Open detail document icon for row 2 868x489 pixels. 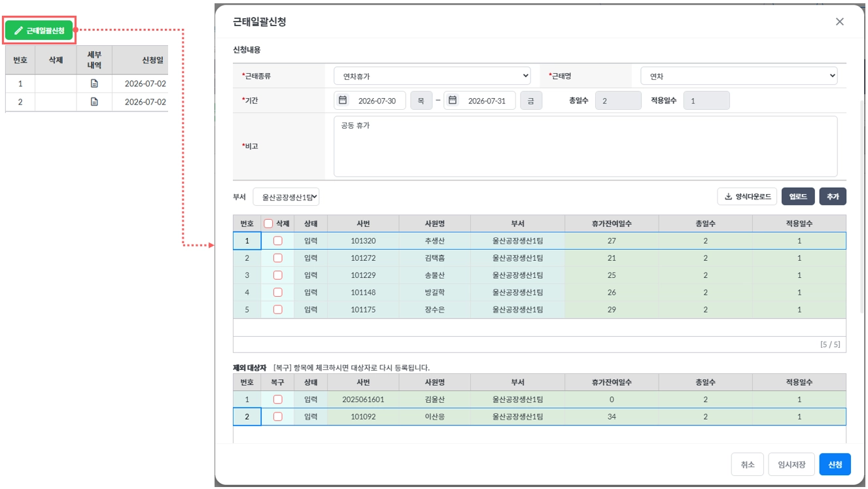pyautogui.click(x=94, y=102)
